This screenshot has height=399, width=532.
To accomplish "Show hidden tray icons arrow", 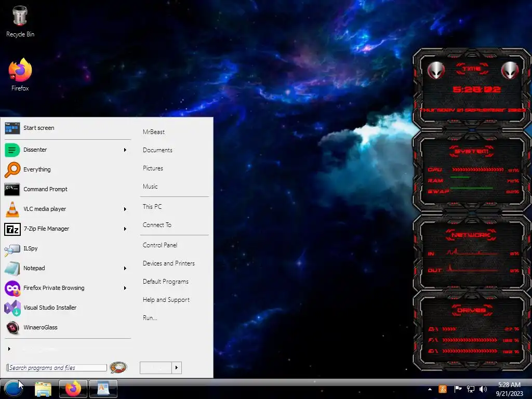I will (x=430, y=389).
